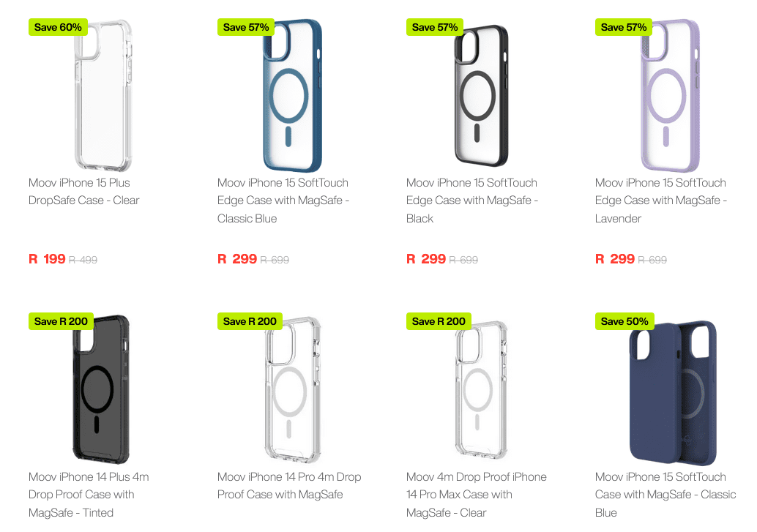The width and height of the screenshot is (757, 532).
Task: Open the SoftTouch Edge Case Classic Blue title link
Action: tap(283, 201)
